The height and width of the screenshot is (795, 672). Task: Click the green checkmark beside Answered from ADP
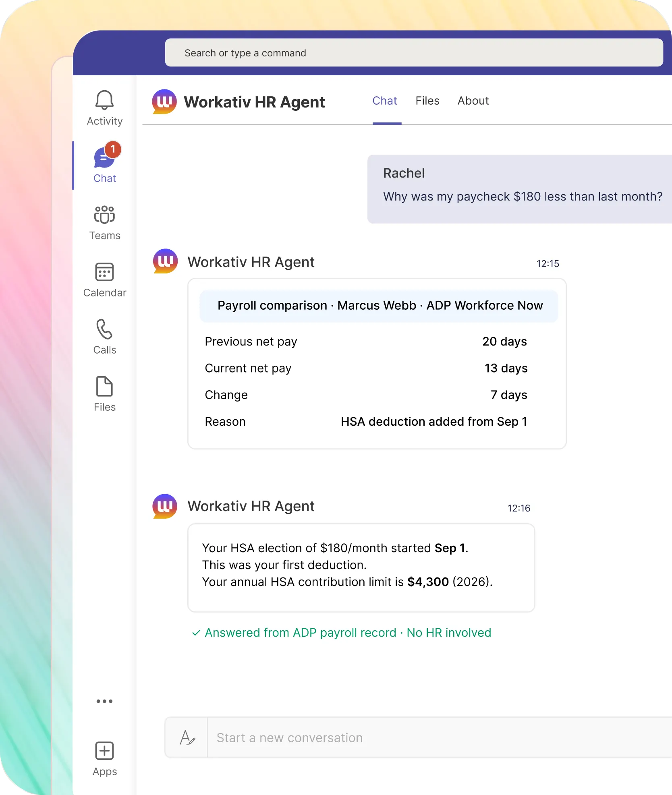point(196,633)
